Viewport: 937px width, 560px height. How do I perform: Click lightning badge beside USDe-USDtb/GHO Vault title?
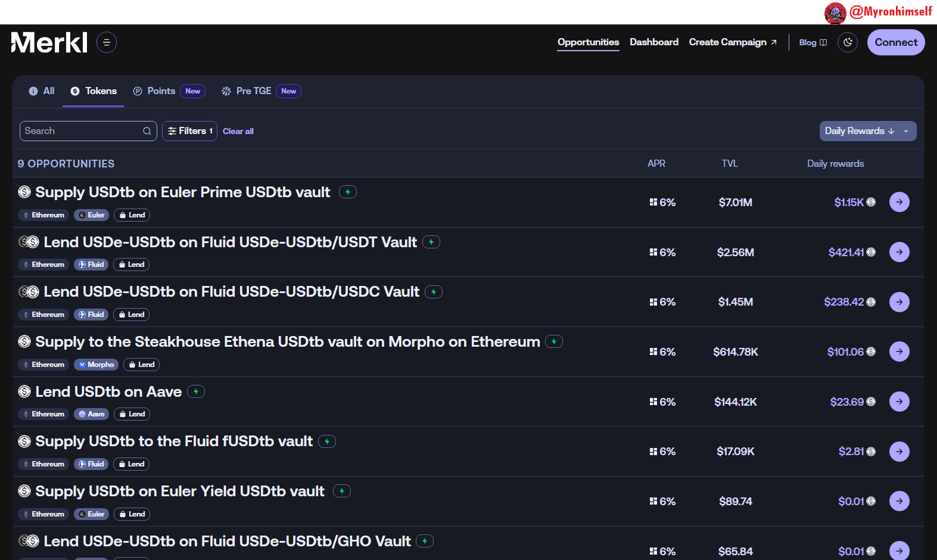[425, 541]
